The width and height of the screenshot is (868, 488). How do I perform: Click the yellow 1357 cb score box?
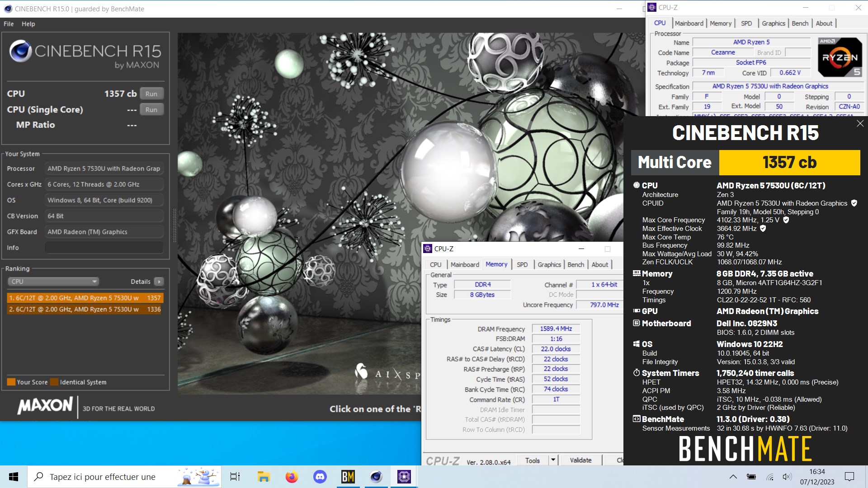pos(789,162)
